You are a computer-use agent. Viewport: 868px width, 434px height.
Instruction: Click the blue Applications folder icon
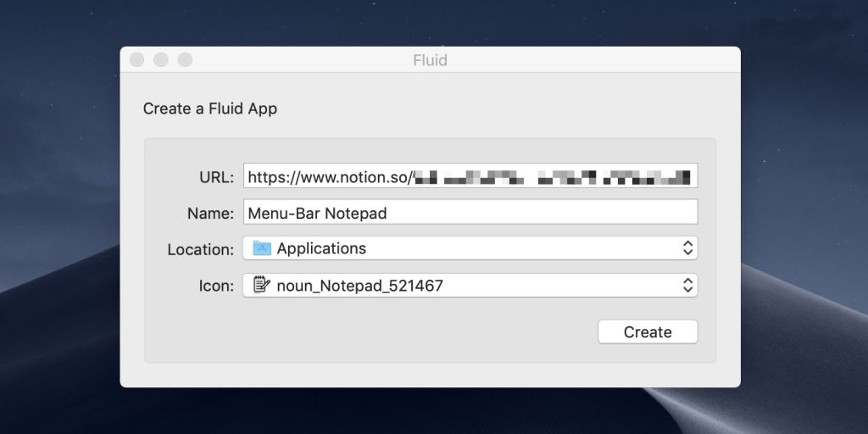coord(262,248)
